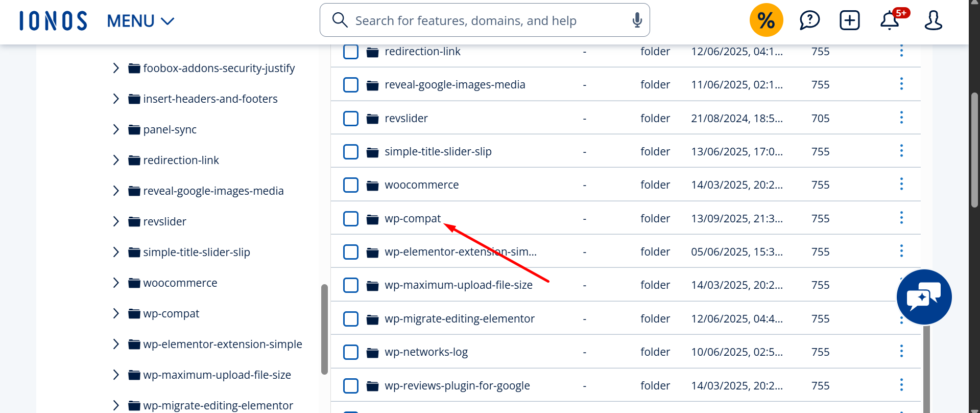Expand panel-sync folder in tree
This screenshot has height=413, width=980.
[x=116, y=129]
